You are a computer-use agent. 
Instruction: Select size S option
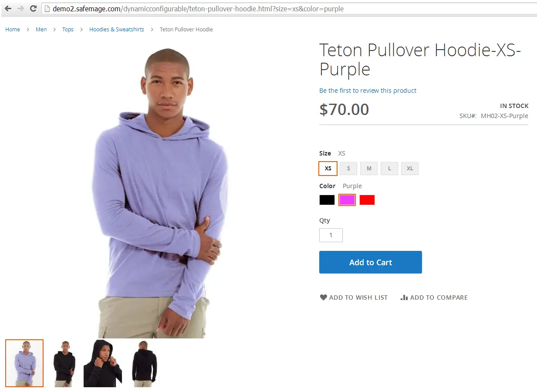point(348,169)
